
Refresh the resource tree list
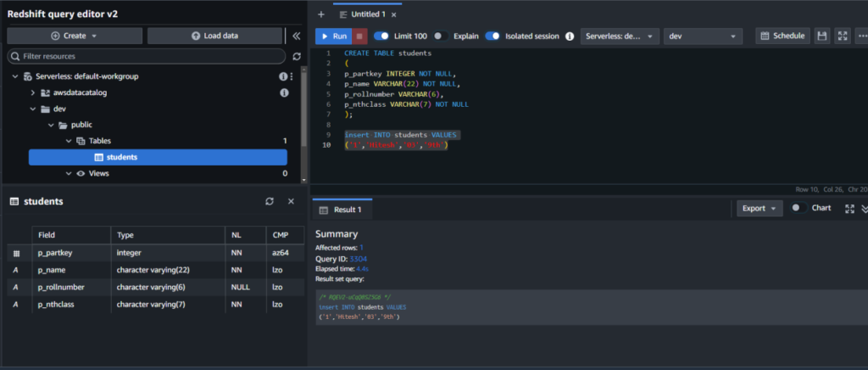click(296, 56)
